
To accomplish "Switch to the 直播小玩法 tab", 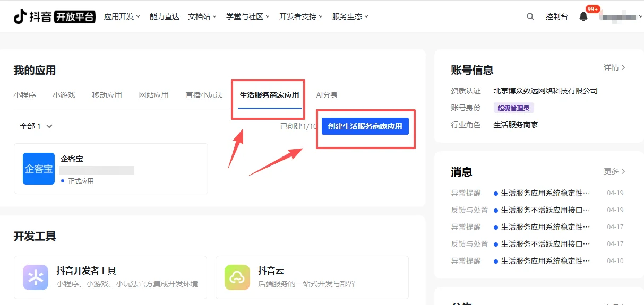I will coord(204,95).
